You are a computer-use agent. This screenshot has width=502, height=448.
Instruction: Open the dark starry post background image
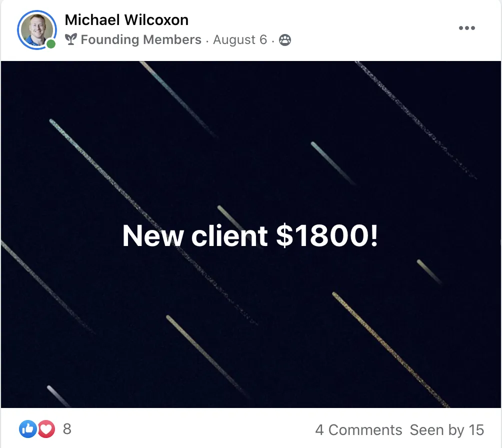pos(251,234)
